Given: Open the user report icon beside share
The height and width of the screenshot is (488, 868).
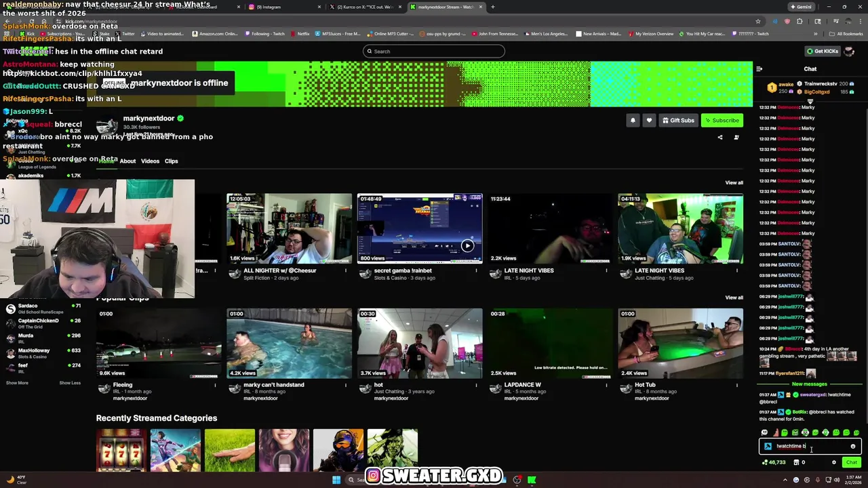Looking at the screenshot, I should [x=736, y=138].
